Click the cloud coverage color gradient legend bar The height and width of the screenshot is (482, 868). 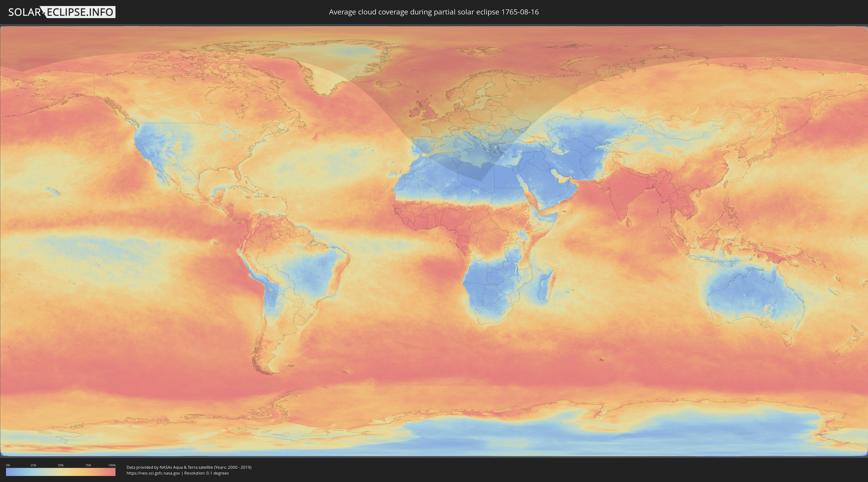point(61,472)
